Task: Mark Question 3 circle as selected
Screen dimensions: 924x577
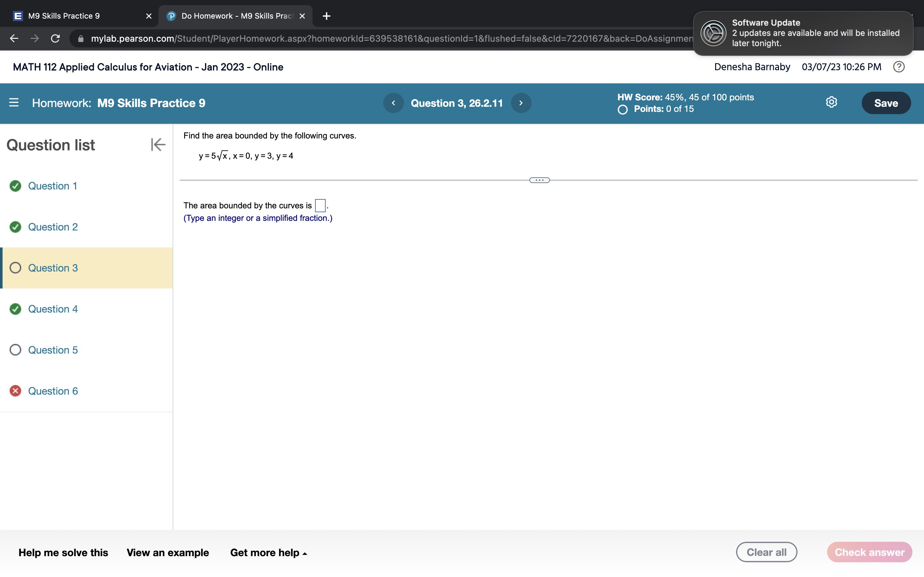Action: [15, 268]
